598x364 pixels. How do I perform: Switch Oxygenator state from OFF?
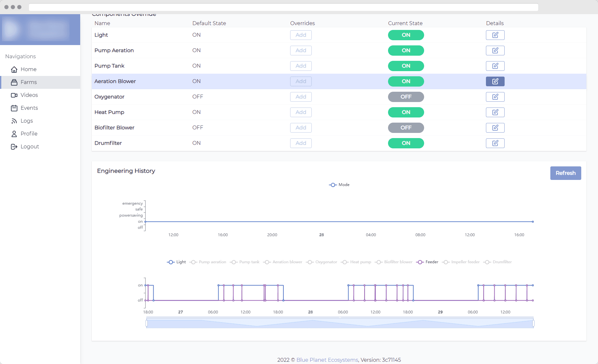406,97
